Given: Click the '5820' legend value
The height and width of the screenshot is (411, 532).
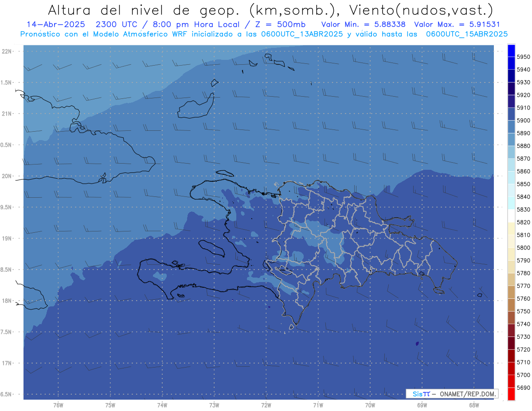Looking at the screenshot, I should (524, 222).
